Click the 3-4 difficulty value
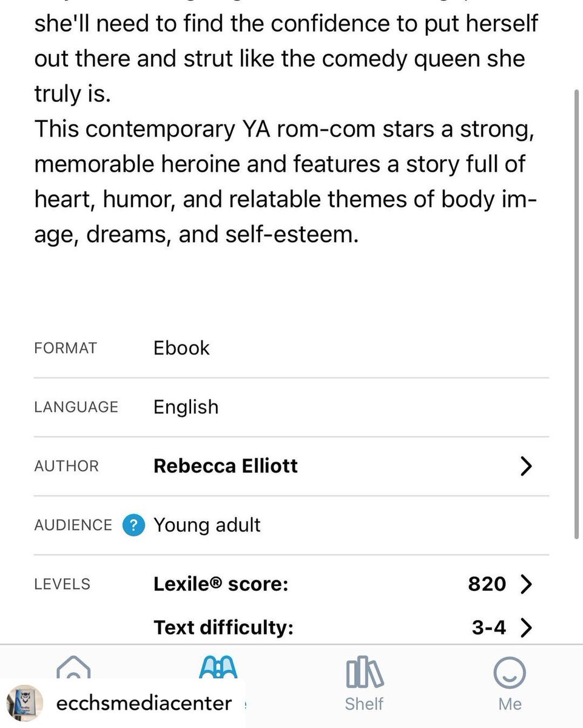This screenshot has width=583, height=728. click(488, 627)
